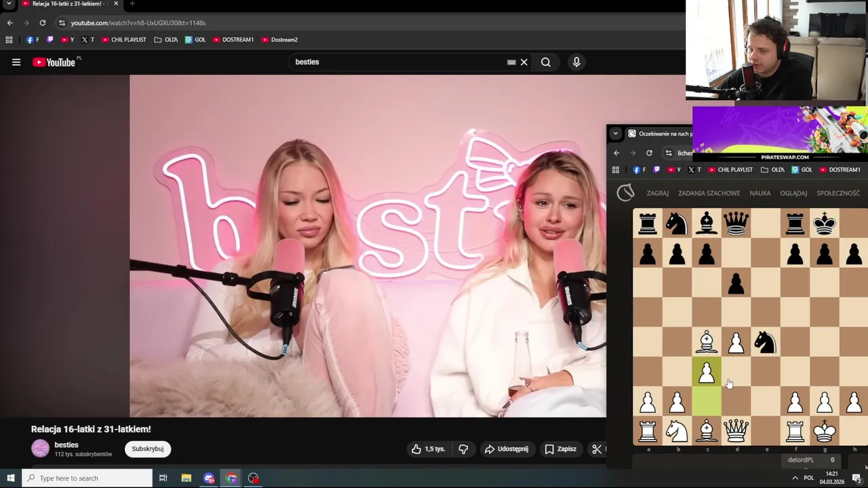Viewport: 868px width, 488px height.
Task: Open the keyboard icon in YouTube search box
Action: point(511,62)
